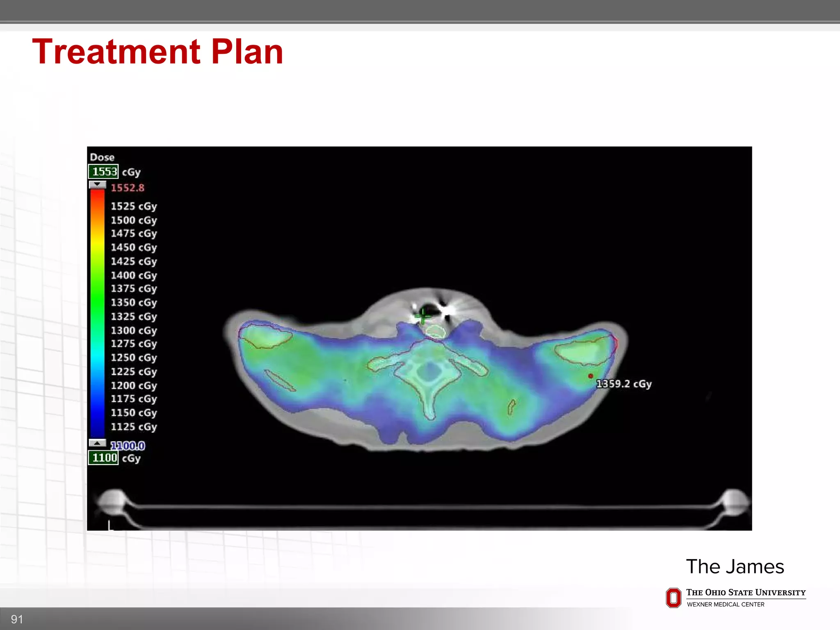Click the 1375 cGy scale label
The image size is (840, 630).
(x=134, y=289)
